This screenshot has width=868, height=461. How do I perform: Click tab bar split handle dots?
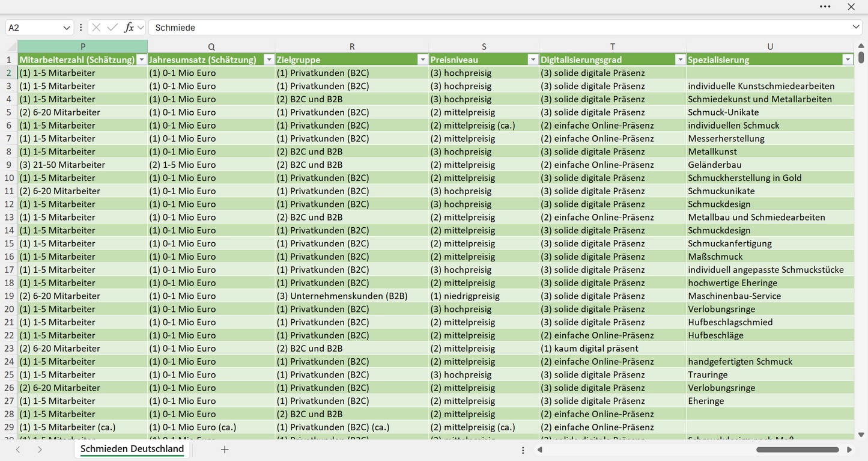coord(523,450)
